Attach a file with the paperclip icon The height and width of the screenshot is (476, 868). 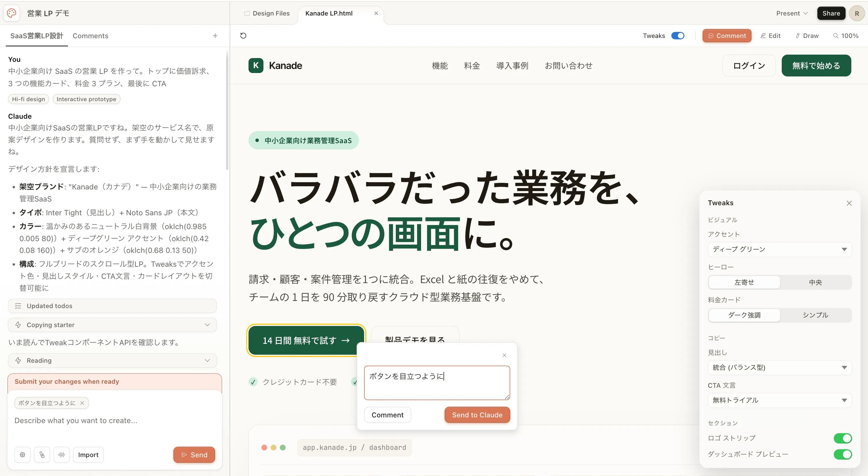(x=42, y=454)
